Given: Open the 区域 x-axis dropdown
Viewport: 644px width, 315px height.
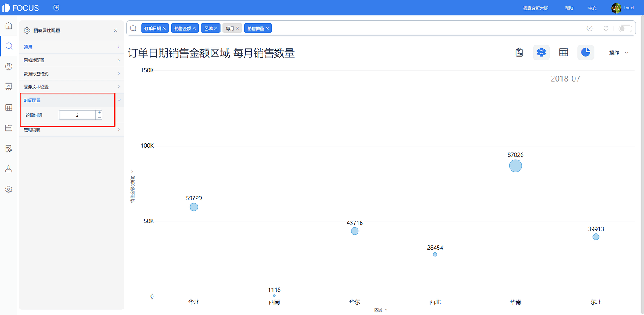Looking at the screenshot, I should click(x=381, y=310).
